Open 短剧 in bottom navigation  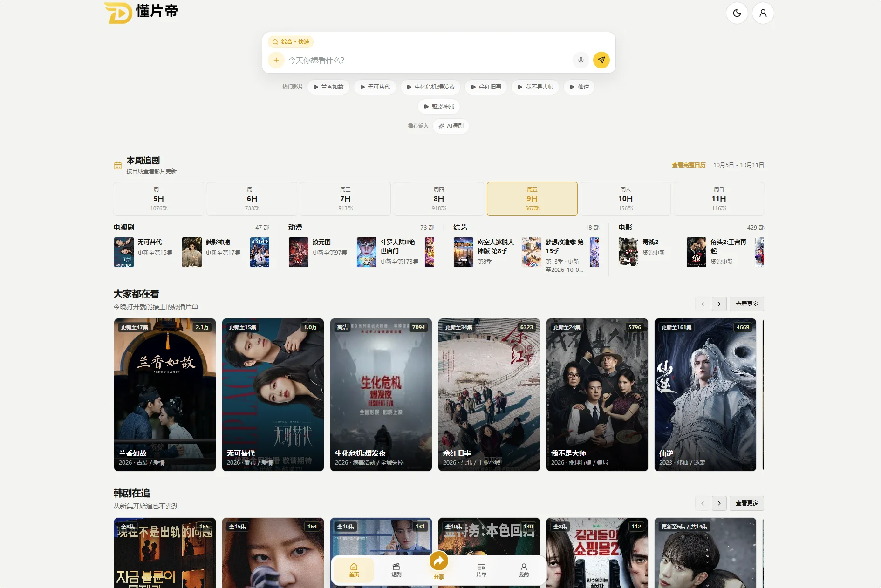[x=396, y=570]
